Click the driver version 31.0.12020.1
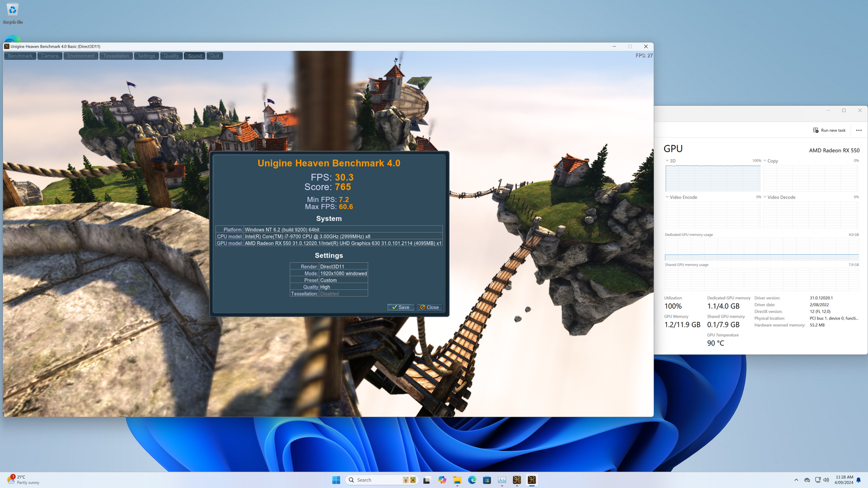 pos(821,298)
